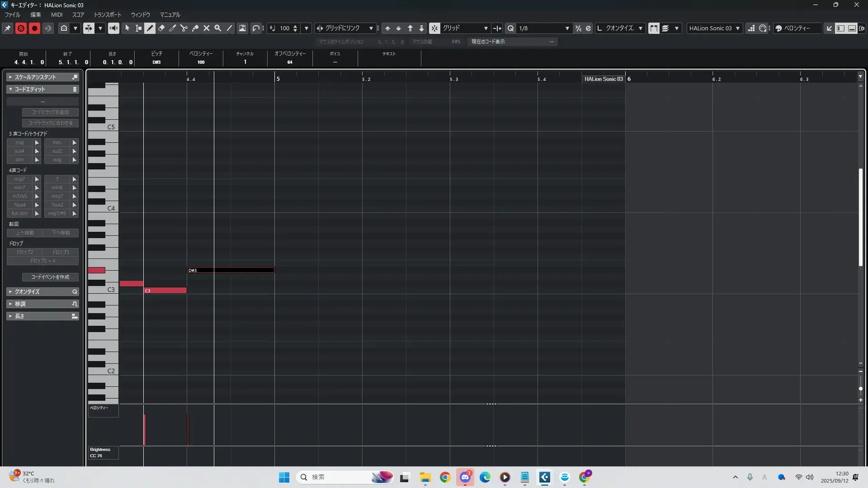Image resolution: width=868 pixels, height=488 pixels.
Task: Select the Object Selection arrow tool
Action: tap(127, 28)
